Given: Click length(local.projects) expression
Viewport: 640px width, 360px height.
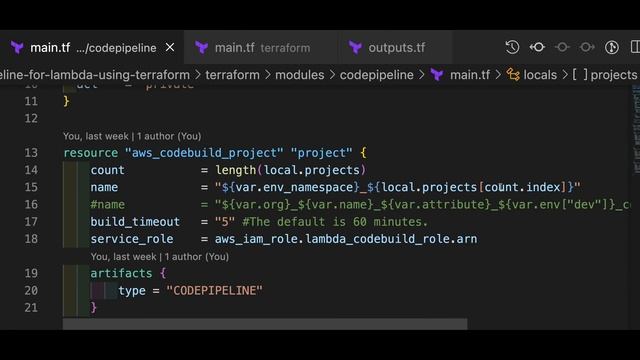Looking at the screenshot, I should coord(291,170).
